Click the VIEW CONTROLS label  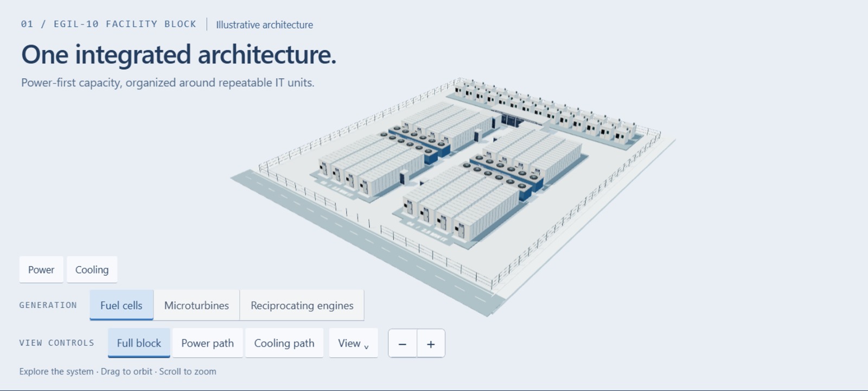[x=57, y=343]
